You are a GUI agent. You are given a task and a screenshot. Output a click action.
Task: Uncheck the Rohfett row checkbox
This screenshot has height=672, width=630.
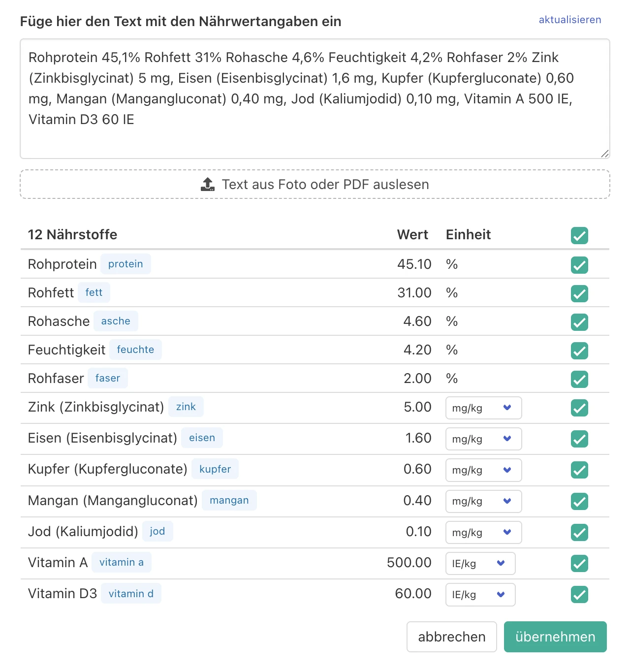(579, 293)
